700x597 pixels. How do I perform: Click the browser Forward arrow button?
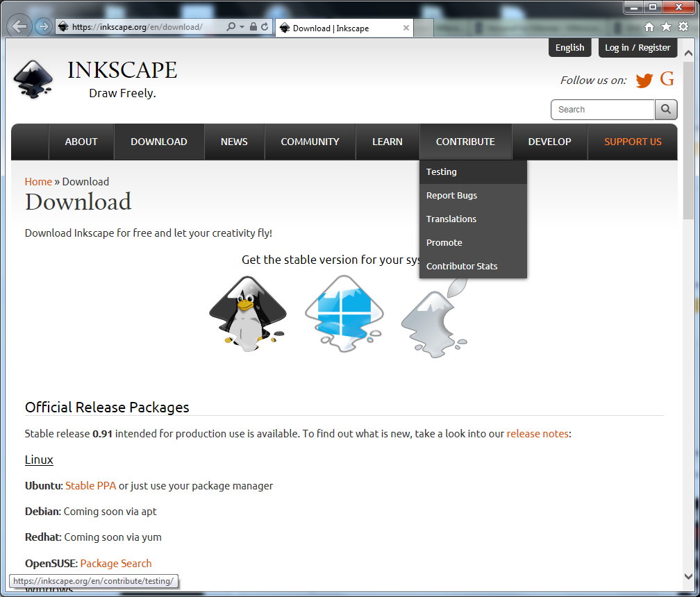point(43,27)
